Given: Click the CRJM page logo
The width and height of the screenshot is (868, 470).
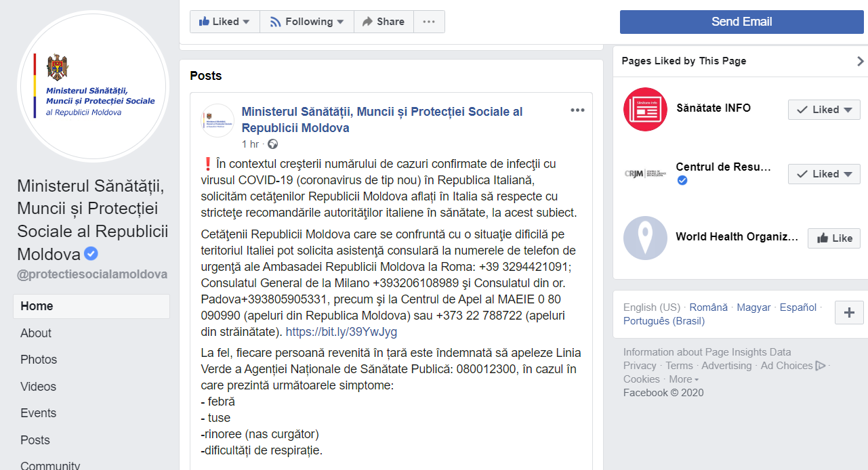Looking at the screenshot, I should [645, 173].
